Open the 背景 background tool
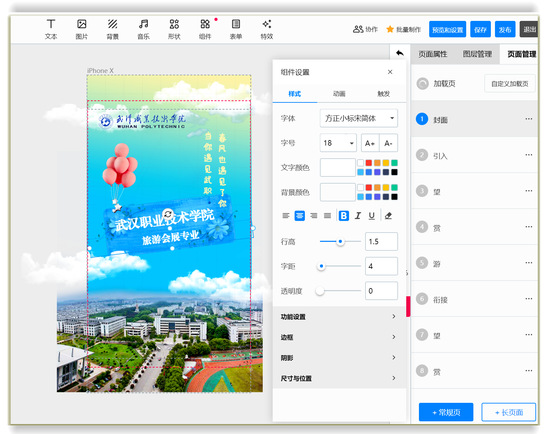 tap(112, 29)
